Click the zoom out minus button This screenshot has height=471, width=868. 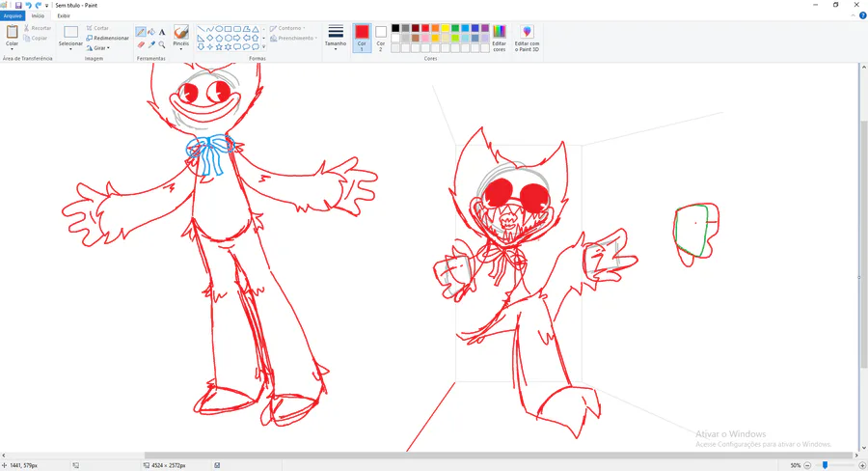coord(807,465)
